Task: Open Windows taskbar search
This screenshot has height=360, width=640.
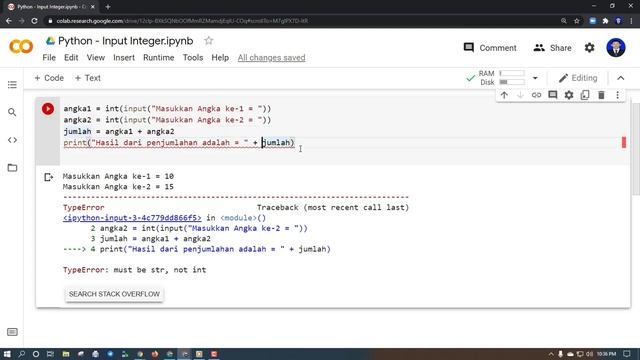Action: (22, 354)
